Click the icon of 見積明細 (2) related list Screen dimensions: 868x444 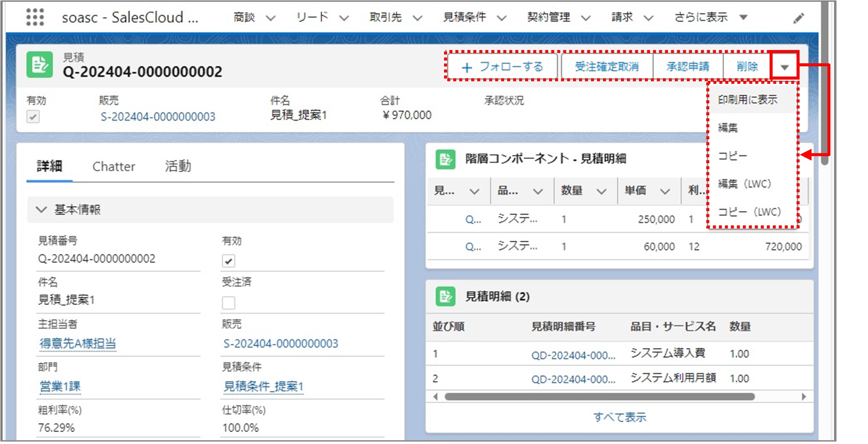click(x=445, y=296)
